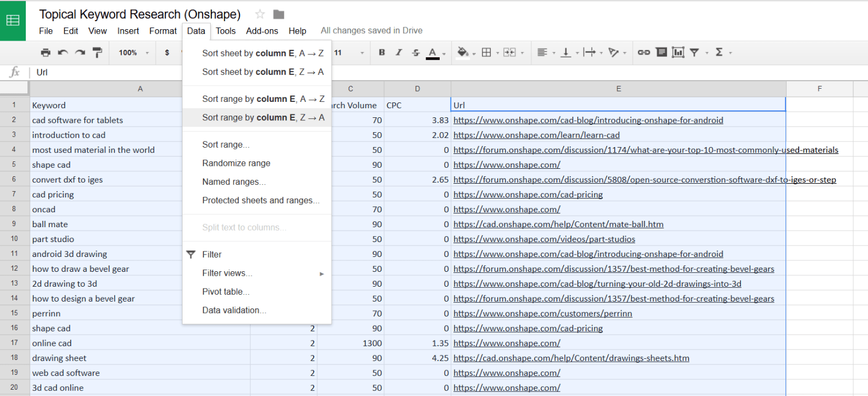Click the folder icon beside the title
The width and height of the screenshot is (868, 396).
click(x=279, y=14)
